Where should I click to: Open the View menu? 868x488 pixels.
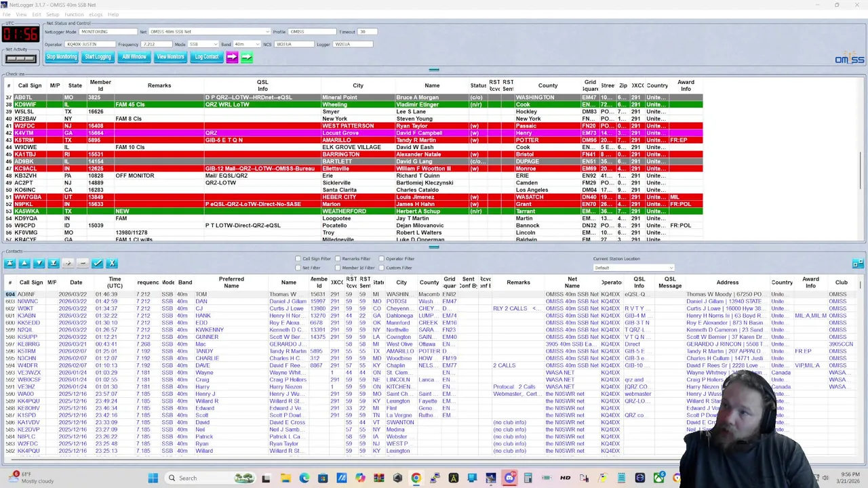pyautogui.click(x=21, y=14)
